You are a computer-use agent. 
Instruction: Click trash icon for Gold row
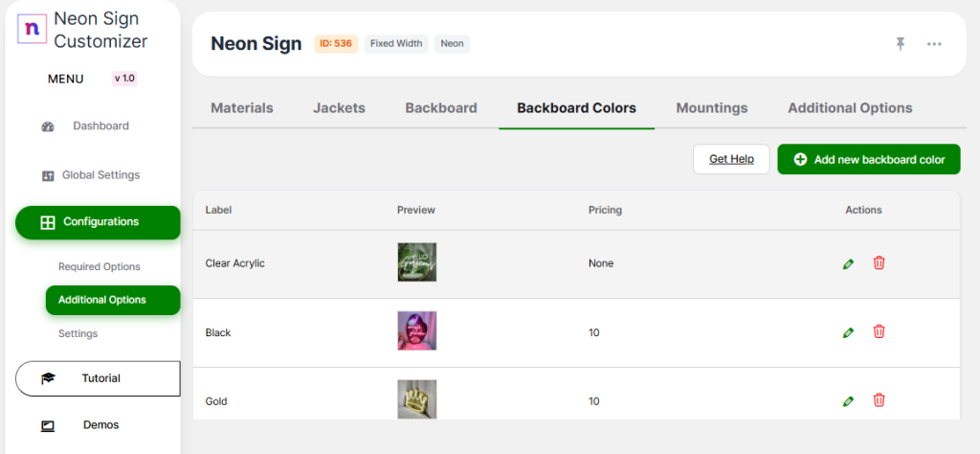879,400
